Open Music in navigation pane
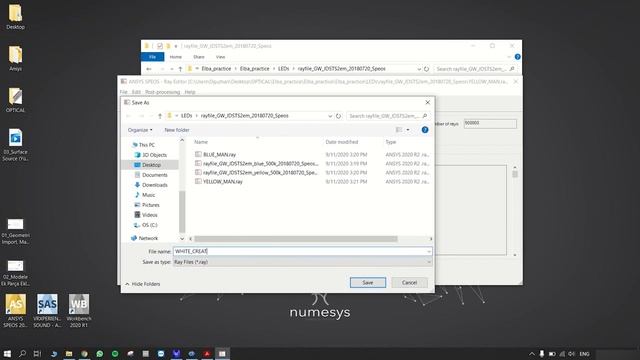 point(149,195)
